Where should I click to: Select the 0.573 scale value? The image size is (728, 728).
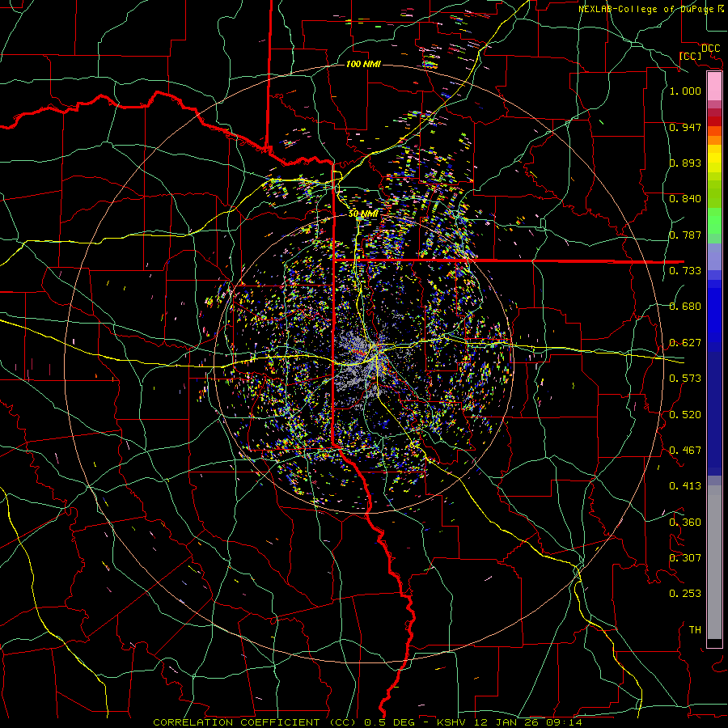pos(685,379)
